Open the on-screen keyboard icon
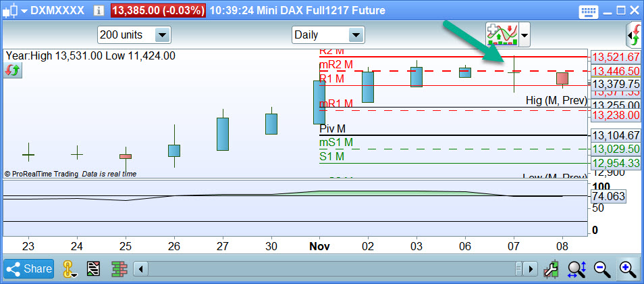 click(588, 11)
